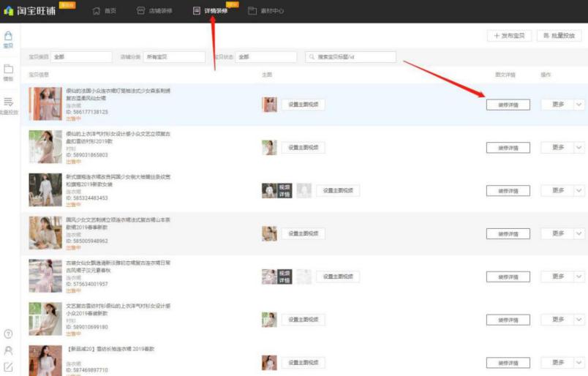Click the product thumbnail for ID 589031865803
The image size is (588, 376).
click(45, 147)
